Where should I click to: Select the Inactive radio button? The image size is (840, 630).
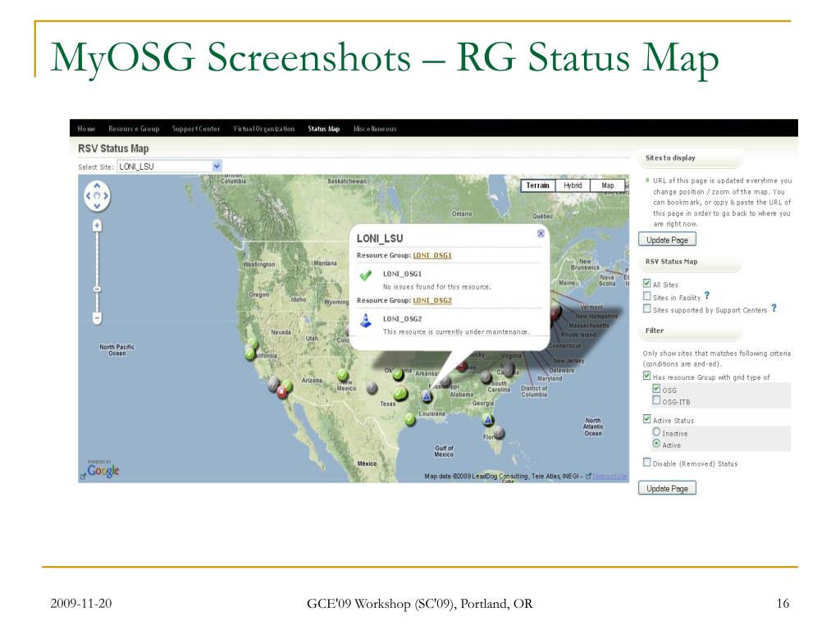[656, 431]
